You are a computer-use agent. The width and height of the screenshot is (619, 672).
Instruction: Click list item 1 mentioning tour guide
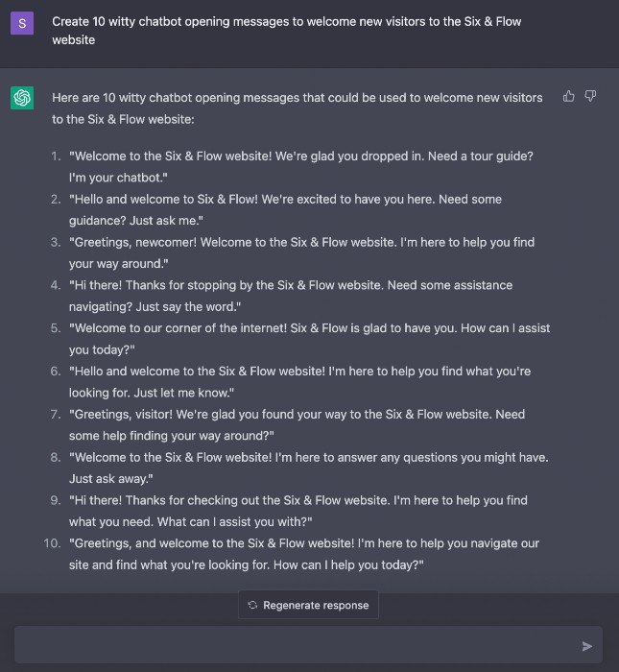pos(301,167)
